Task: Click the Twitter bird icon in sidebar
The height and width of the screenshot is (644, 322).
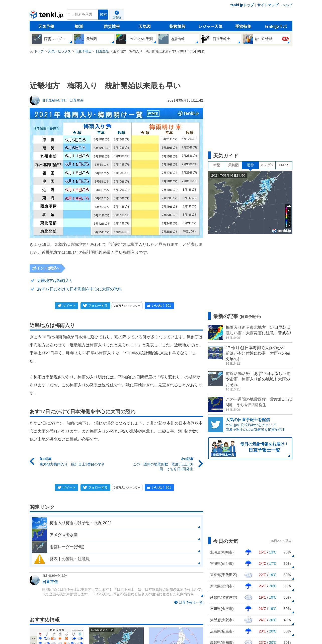Action: click(216, 425)
